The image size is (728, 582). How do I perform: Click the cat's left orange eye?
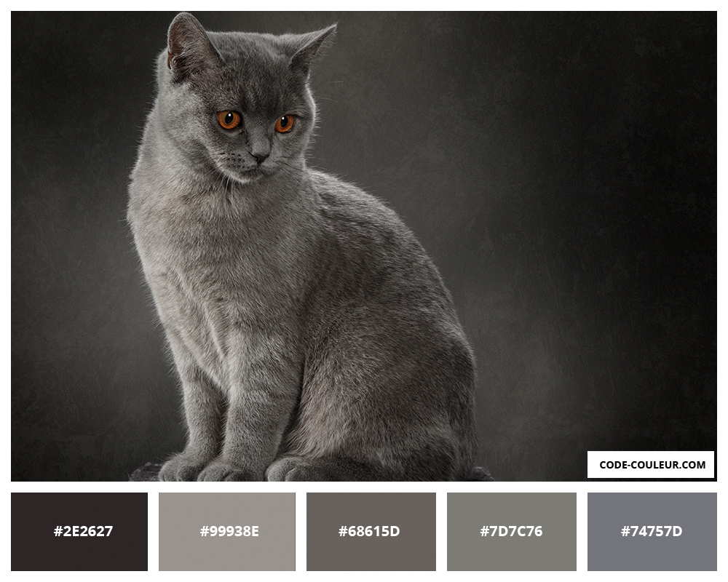coord(229,120)
